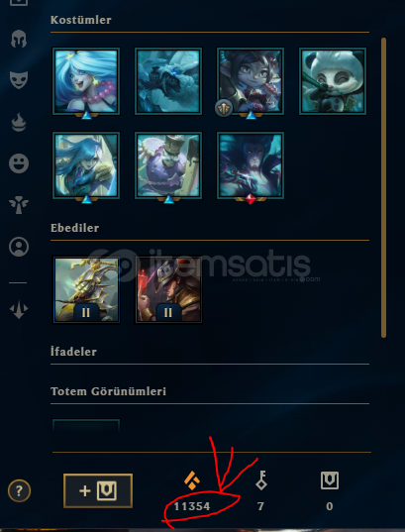Select the Master Yi eternals tile
The image size is (405, 532).
(86, 289)
